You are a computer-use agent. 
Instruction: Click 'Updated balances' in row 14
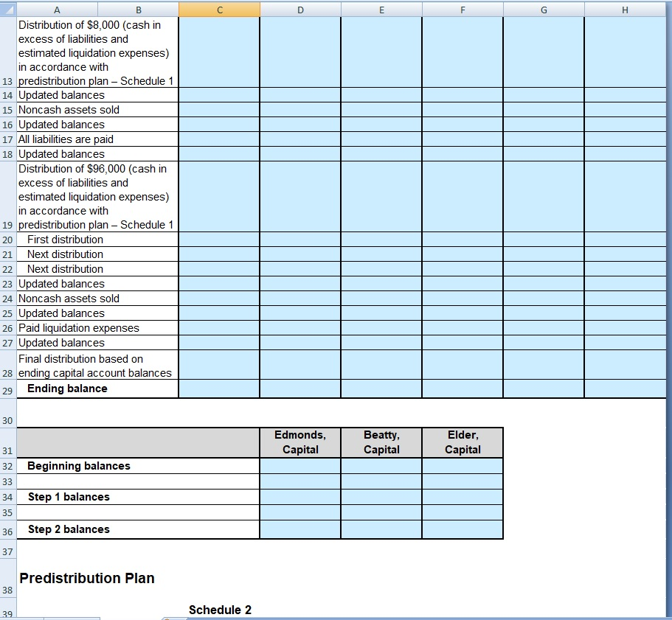tap(97, 95)
